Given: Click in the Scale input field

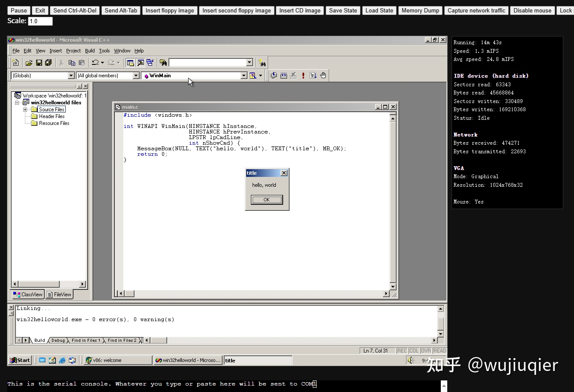Looking at the screenshot, I should pyautogui.click(x=40, y=21).
